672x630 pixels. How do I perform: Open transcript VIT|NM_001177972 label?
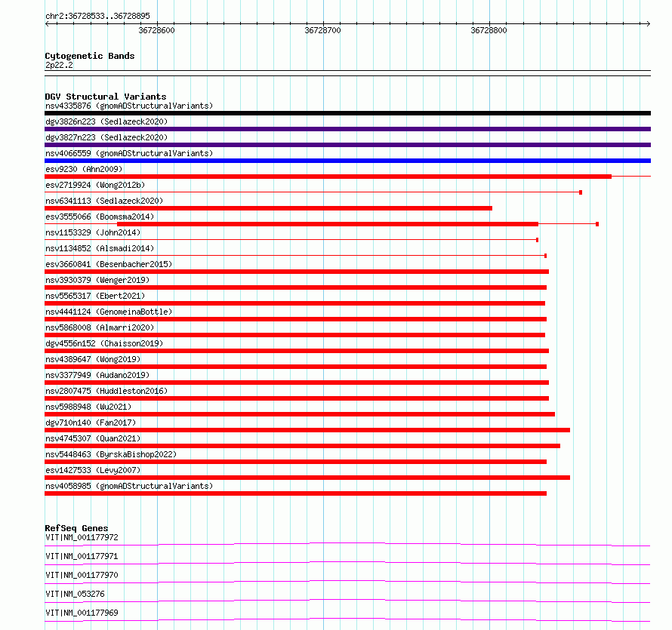pos(82,537)
